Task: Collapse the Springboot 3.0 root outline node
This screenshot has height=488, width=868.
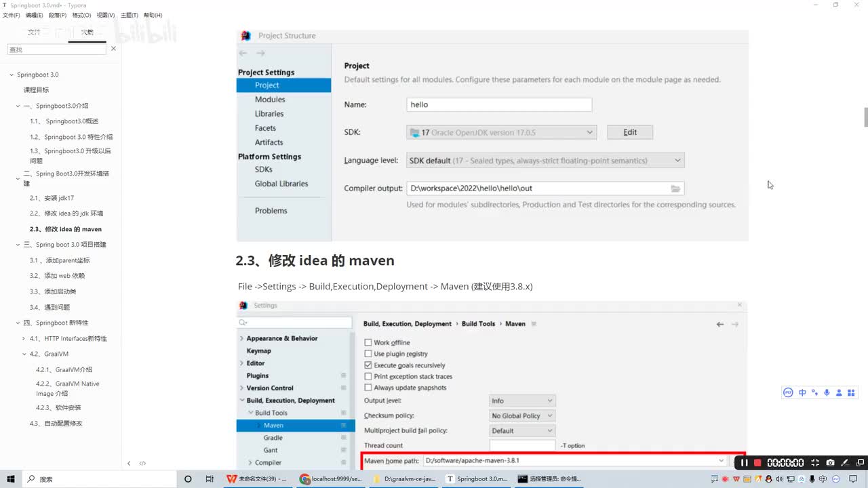Action: [12, 75]
